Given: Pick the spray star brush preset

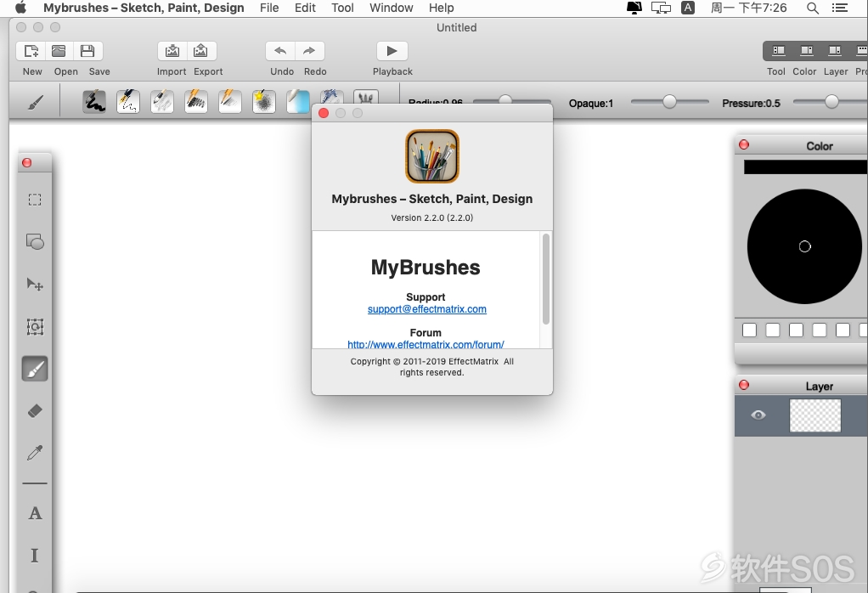Looking at the screenshot, I should click(x=264, y=101).
